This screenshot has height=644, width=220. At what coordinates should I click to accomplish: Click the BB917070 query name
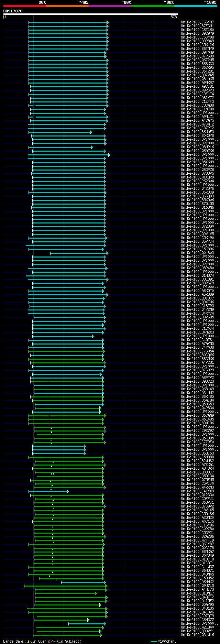(x=13, y=11)
